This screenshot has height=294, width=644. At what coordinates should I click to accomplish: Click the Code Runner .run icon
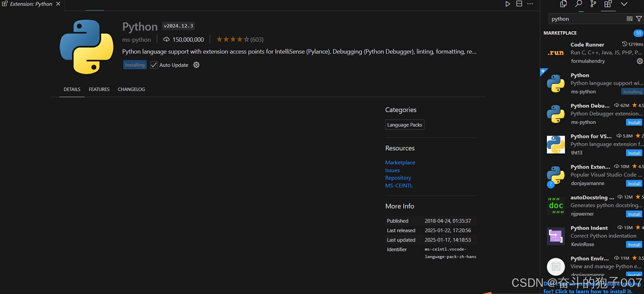pos(556,53)
